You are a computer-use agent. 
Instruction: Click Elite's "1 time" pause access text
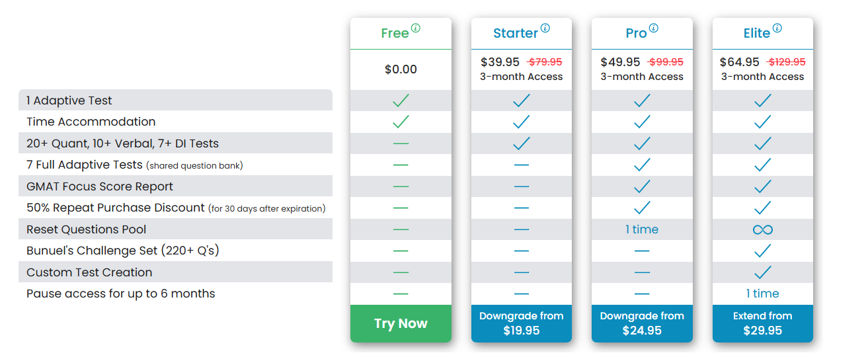[762, 294]
